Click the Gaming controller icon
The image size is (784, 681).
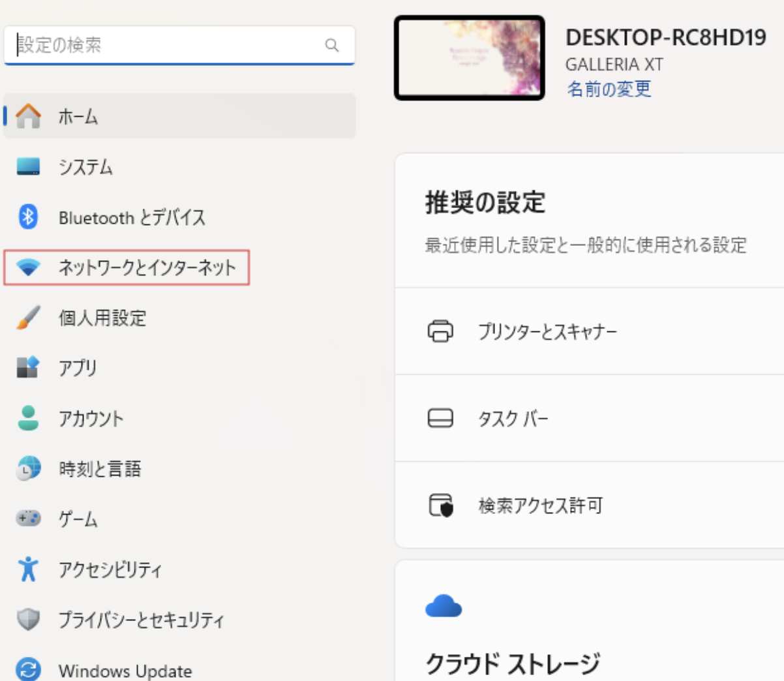click(28, 519)
